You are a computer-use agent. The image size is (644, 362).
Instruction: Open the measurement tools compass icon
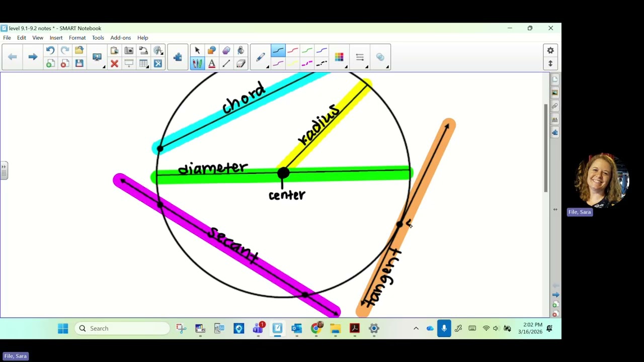click(x=158, y=50)
